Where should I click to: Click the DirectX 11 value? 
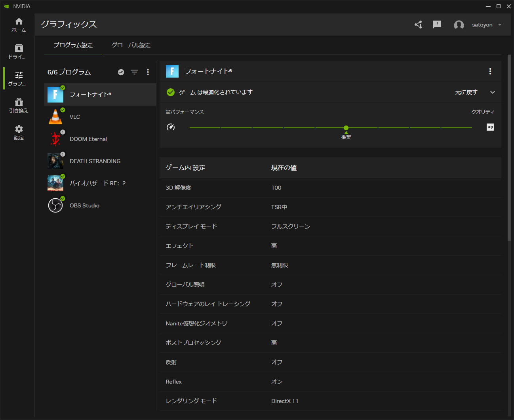click(285, 401)
